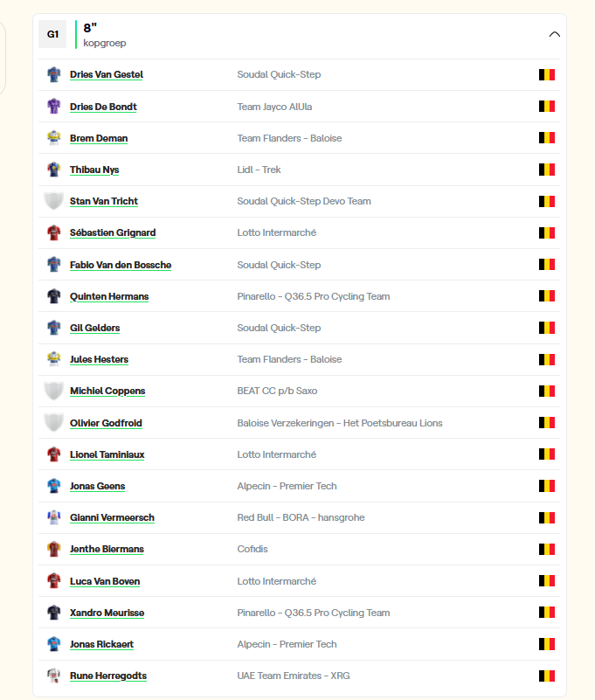595x700 pixels.
Task: Click Dries De Bondt's purple jersey icon
Action: 54,107
